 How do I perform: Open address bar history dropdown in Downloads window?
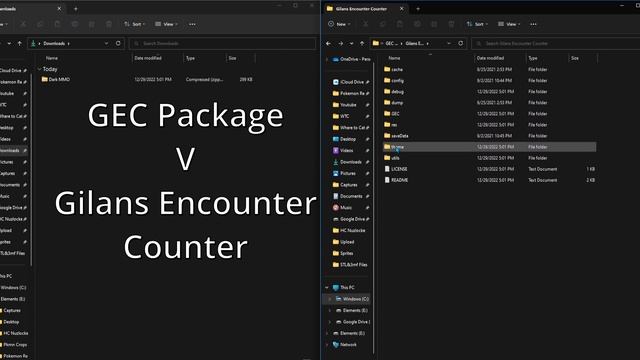[x=107, y=43]
